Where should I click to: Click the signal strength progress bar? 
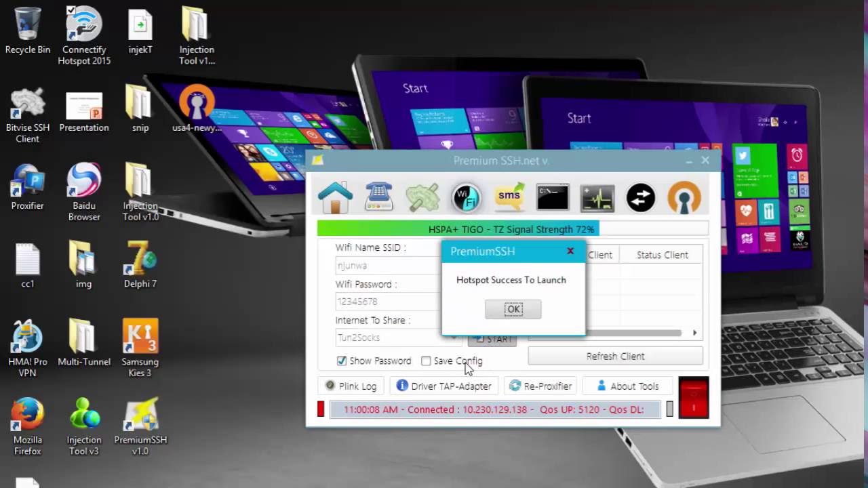(513, 229)
